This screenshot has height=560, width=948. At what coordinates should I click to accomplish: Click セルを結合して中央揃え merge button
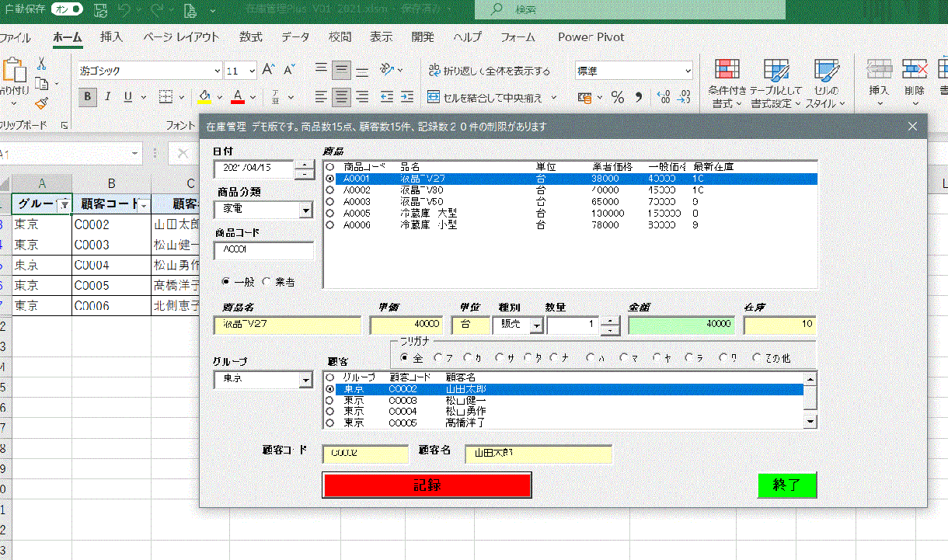486,97
